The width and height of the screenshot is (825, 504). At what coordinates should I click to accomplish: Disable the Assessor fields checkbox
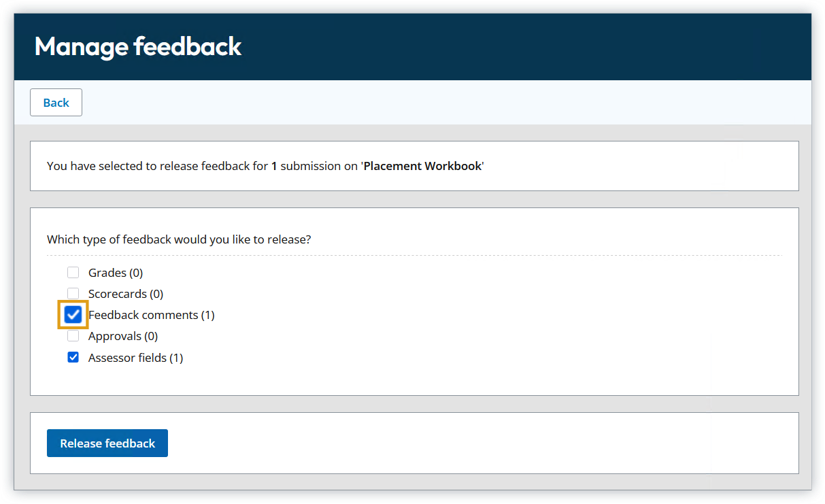[x=73, y=357]
